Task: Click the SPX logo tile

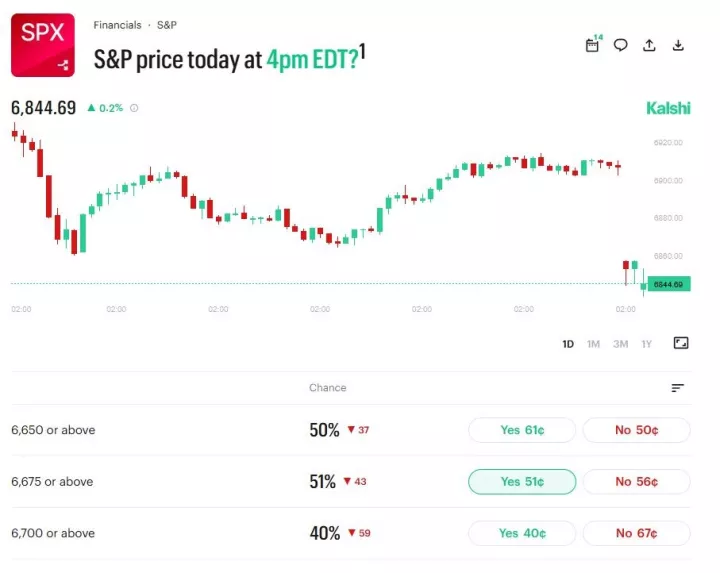Action: [43, 45]
